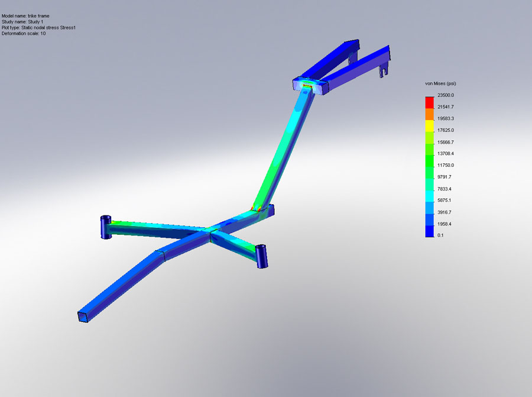
Task: Select 'Plot type: Static nodal stress Stress1' text
Action: [x=38, y=27]
